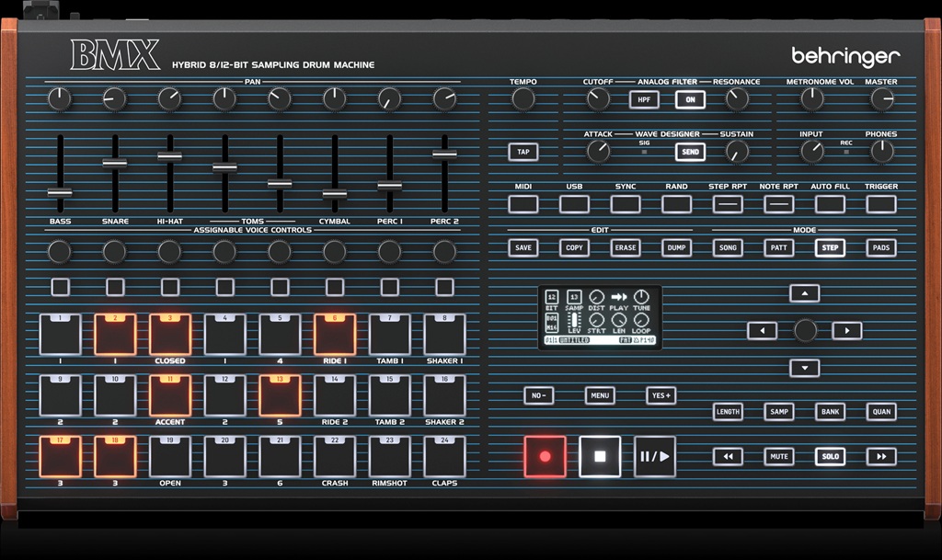Switch to SONG mode

pos(728,247)
